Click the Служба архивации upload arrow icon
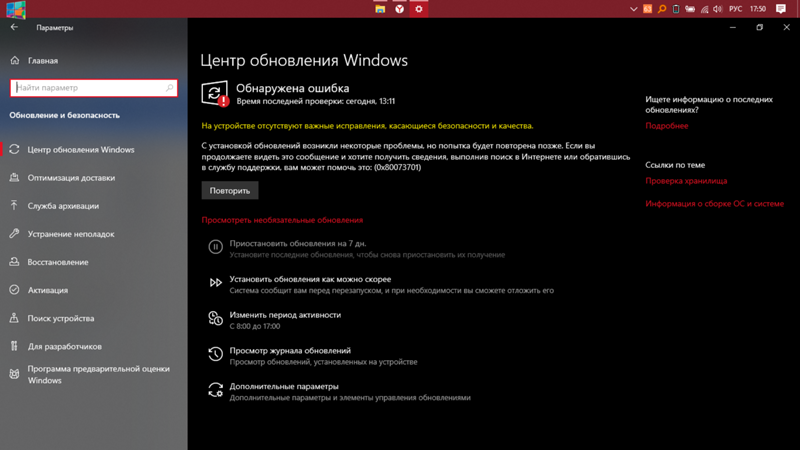Viewport: 800px width, 450px height. 14,205
